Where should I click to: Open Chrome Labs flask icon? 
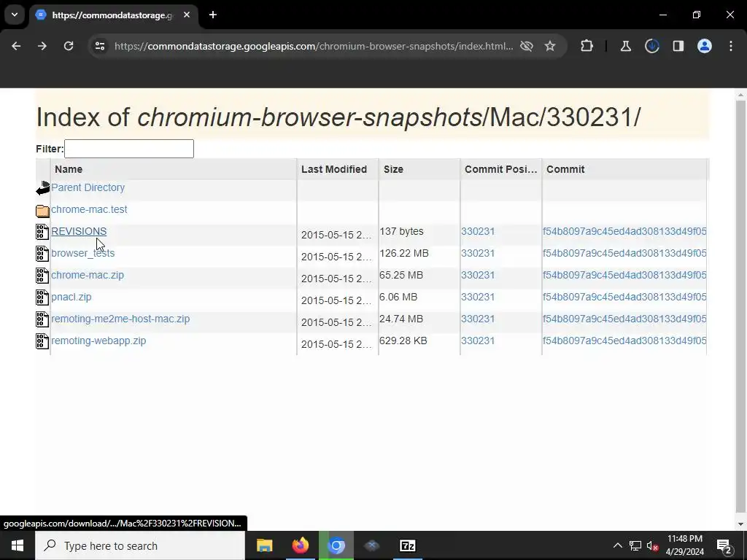point(625,46)
